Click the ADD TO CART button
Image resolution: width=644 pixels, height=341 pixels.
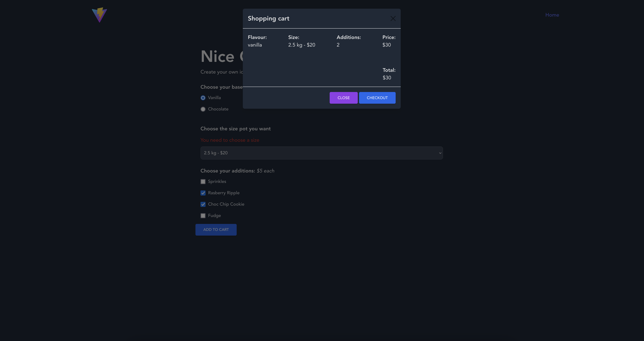pyautogui.click(x=216, y=230)
